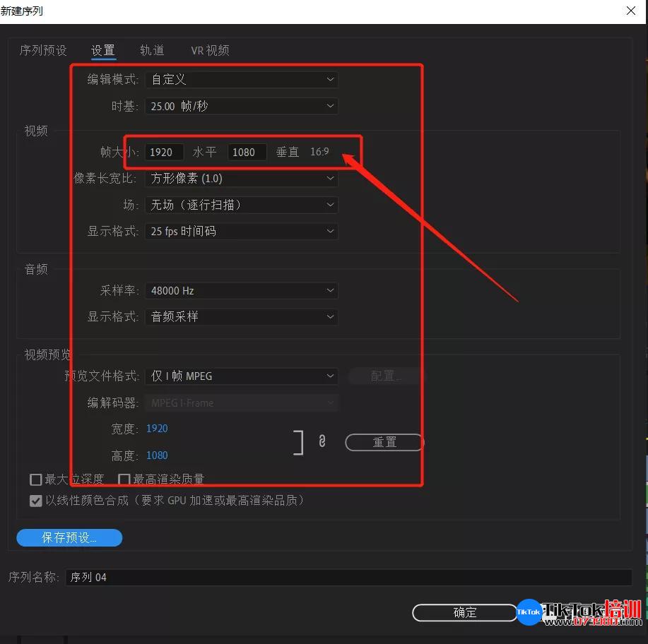Enable the 最高渲染质量 checkbox
Viewport: 648px width, 644px height.
[124, 479]
